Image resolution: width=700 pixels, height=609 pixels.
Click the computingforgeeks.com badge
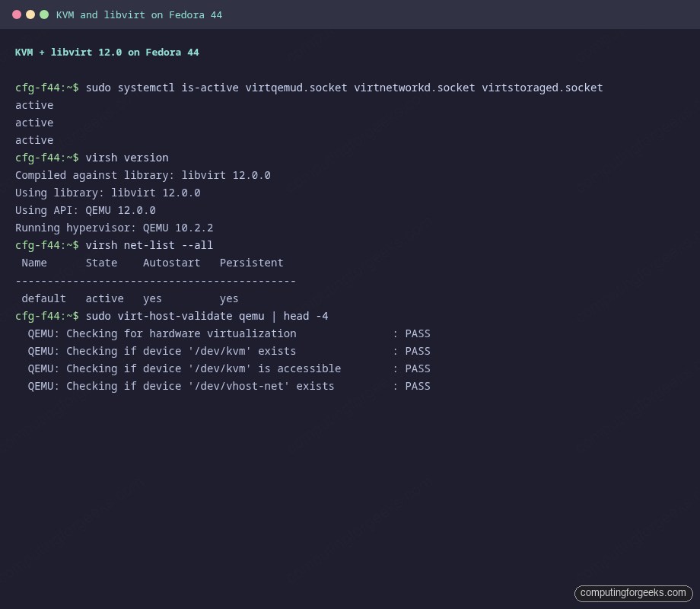(633, 593)
